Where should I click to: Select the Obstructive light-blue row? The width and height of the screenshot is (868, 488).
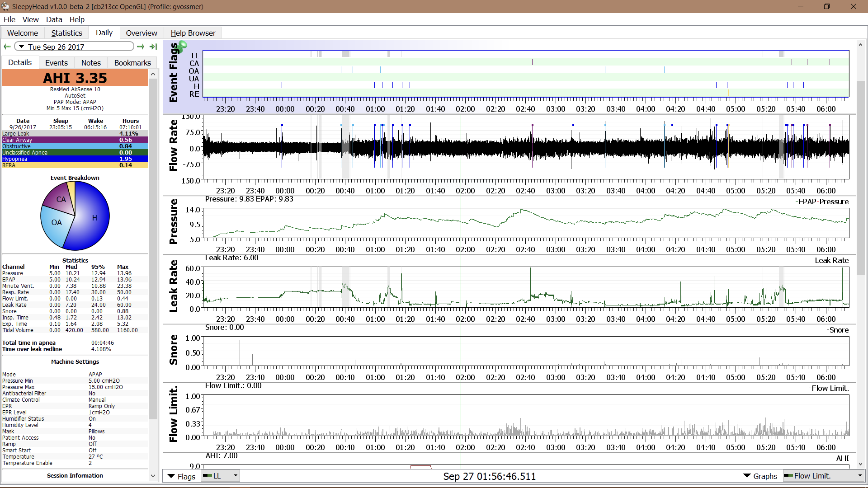coord(75,146)
